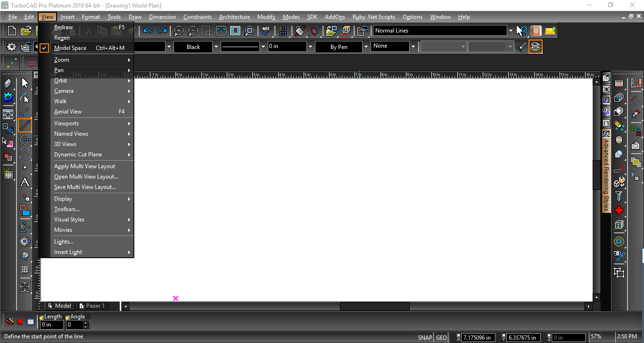Click the Length input field

pyautogui.click(x=52, y=325)
